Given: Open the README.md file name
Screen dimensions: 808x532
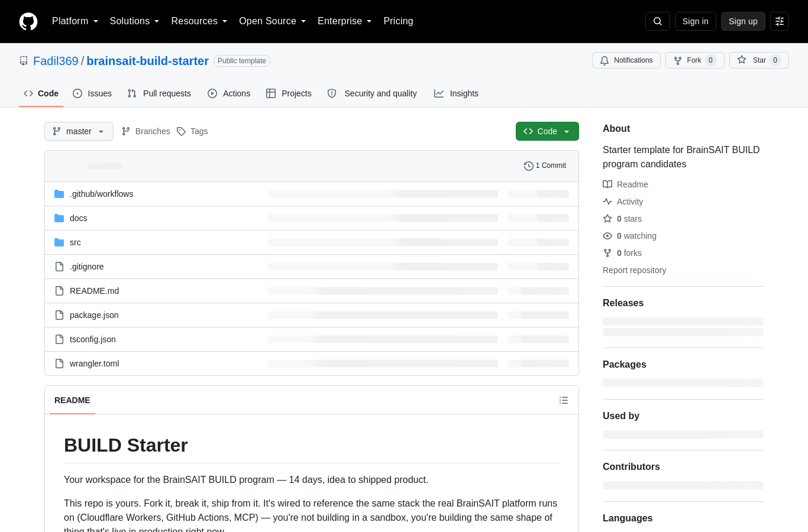Looking at the screenshot, I should pyautogui.click(x=94, y=291).
